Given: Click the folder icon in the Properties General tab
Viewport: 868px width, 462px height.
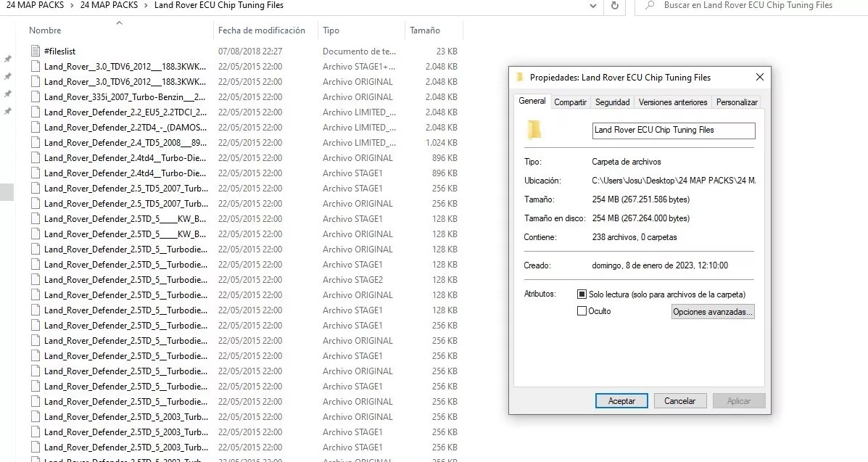Looking at the screenshot, I should tap(534, 130).
